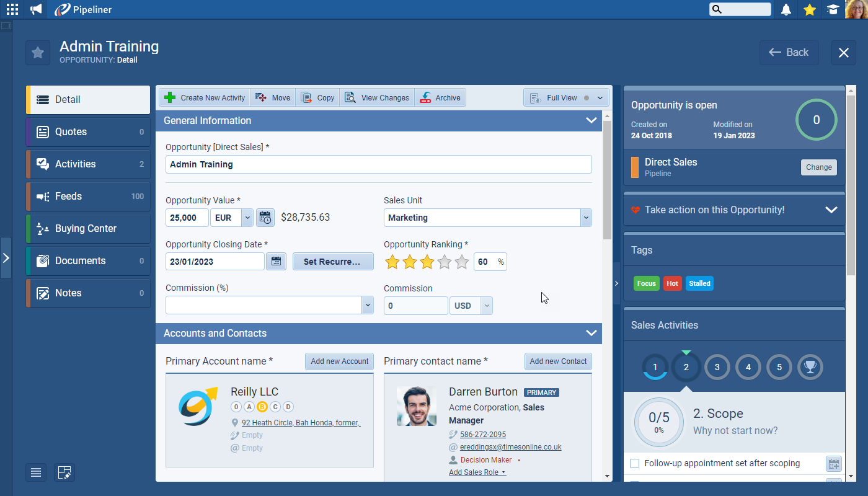Click the Add new Account button
This screenshot has height=496, width=868.
[339, 361]
